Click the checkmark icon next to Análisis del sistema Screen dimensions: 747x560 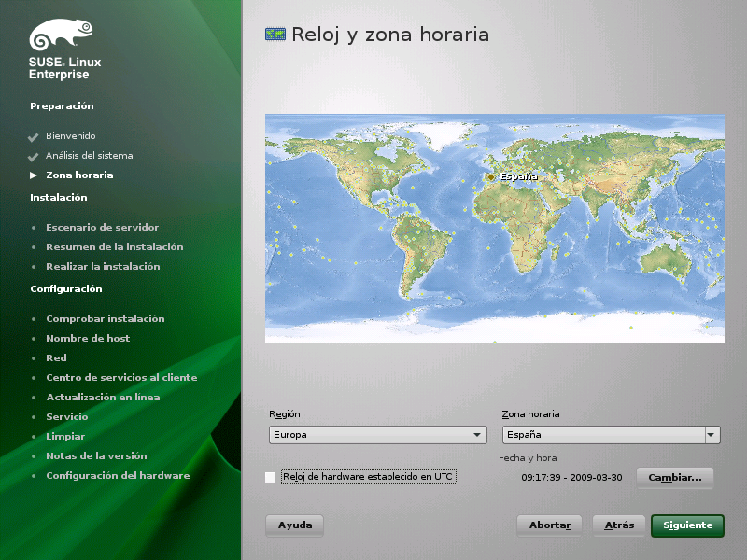click(x=34, y=157)
